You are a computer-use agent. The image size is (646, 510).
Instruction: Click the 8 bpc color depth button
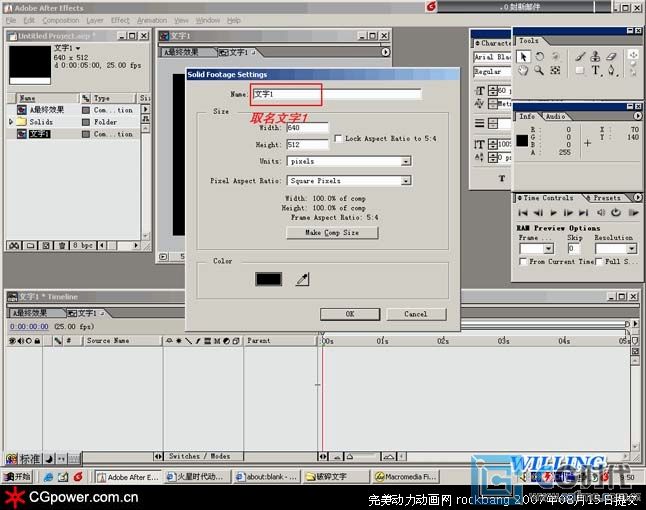pyautogui.click(x=82, y=246)
